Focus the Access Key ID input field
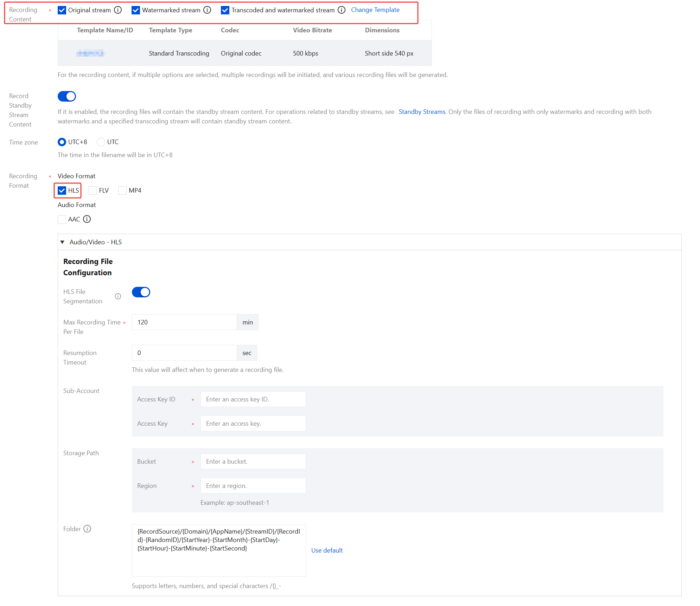 253,399
